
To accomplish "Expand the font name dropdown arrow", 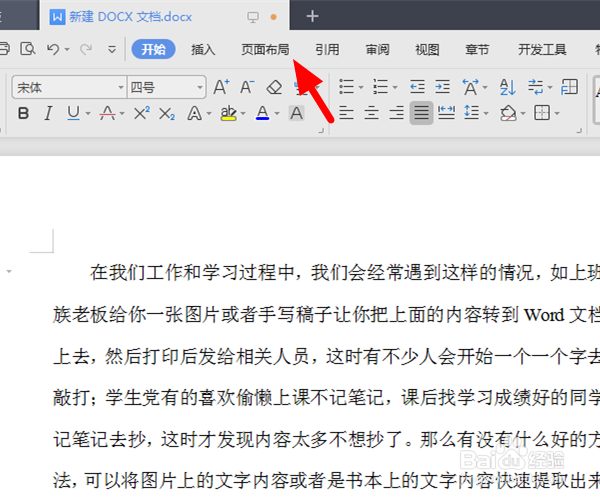I will tap(121, 88).
